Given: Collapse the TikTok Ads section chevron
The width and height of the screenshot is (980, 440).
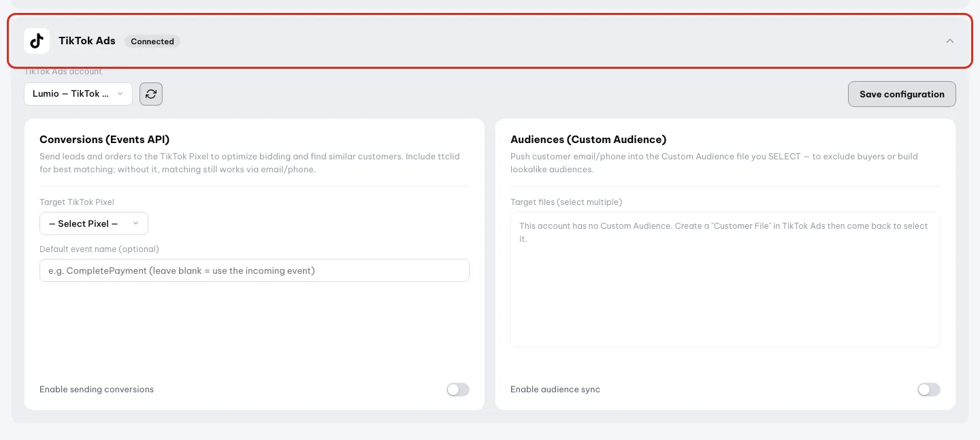Looking at the screenshot, I should point(950,41).
